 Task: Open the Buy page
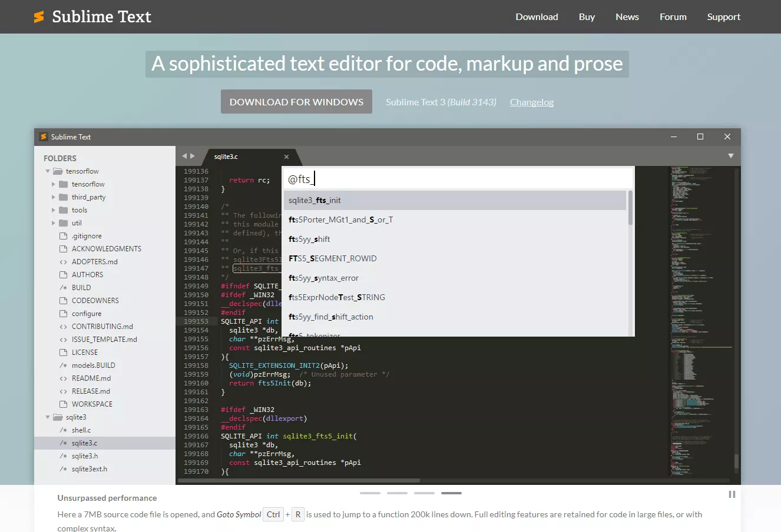[x=587, y=17]
